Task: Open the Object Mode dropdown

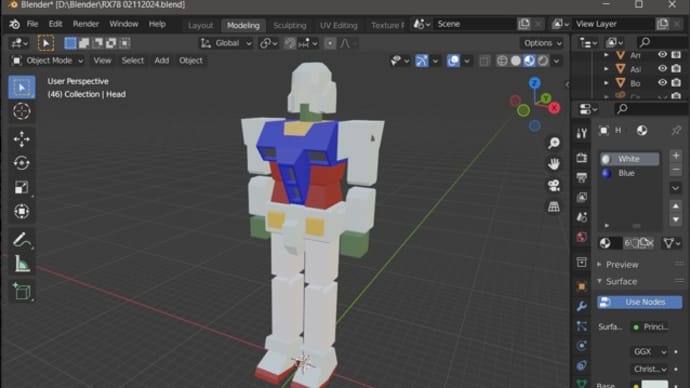Action: point(48,61)
